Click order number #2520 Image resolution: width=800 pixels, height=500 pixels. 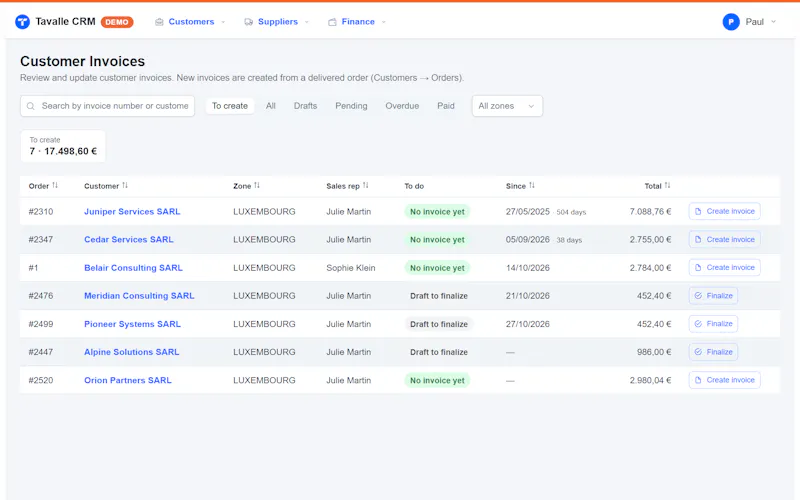(x=41, y=380)
